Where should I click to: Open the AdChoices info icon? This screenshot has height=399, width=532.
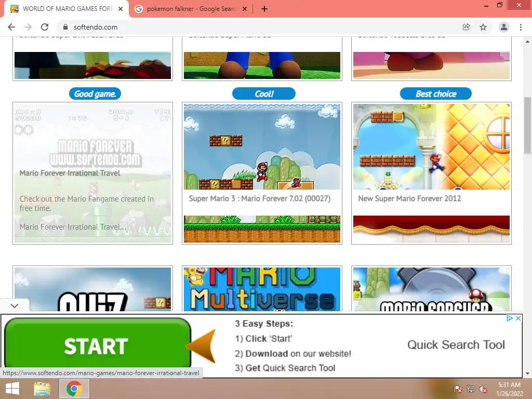pyautogui.click(x=509, y=318)
